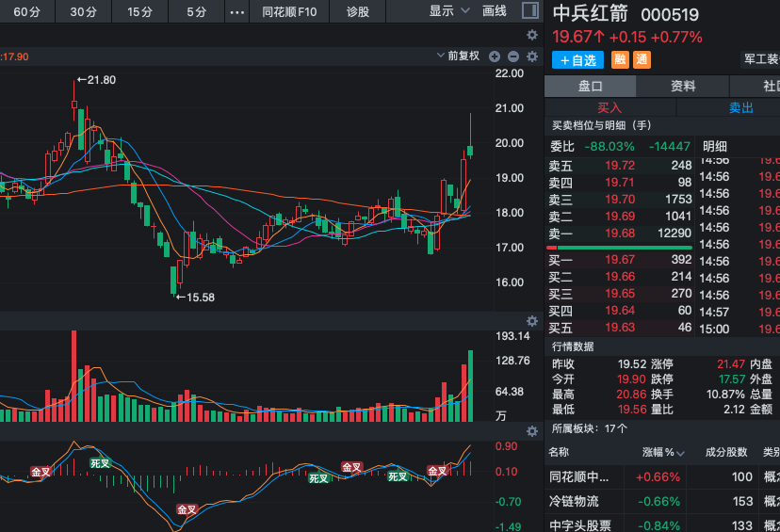This screenshot has height=532, width=780.
Task: Select the 盘口 tab
Action: 590,87
